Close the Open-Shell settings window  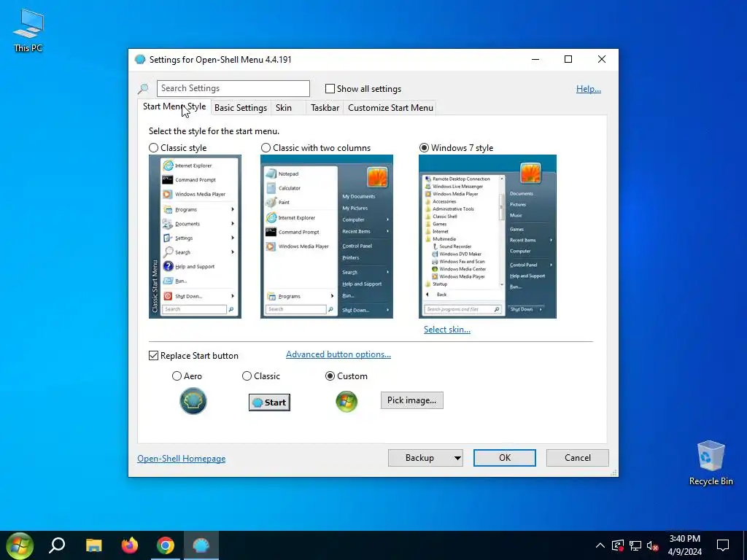pos(602,59)
